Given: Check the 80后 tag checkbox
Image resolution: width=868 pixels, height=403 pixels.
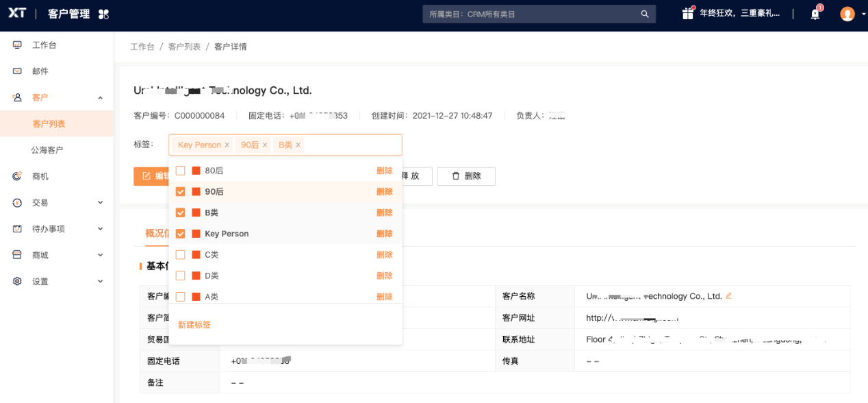Looking at the screenshot, I should [181, 170].
